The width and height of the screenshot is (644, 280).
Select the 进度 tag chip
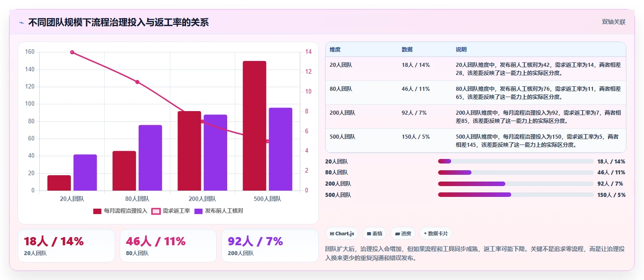(403, 233)
